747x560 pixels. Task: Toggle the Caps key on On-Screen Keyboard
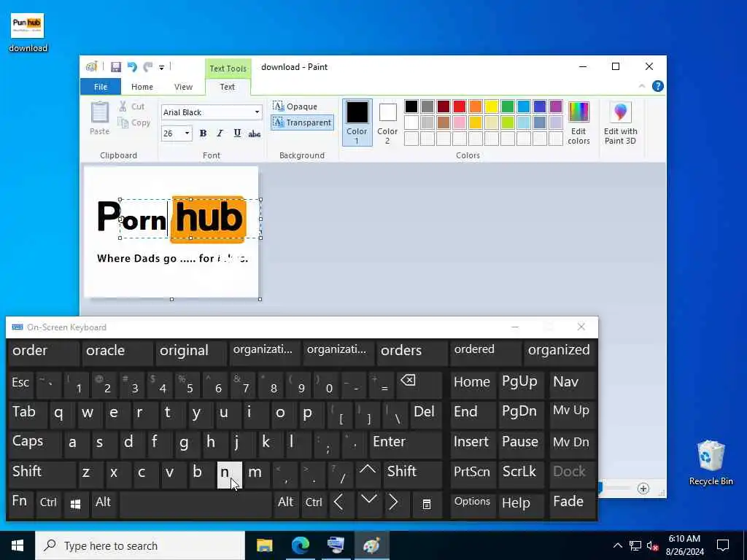point(34,444)
